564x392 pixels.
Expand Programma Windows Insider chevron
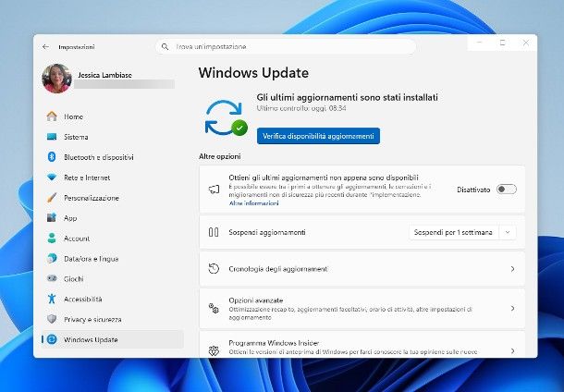tap(512, 350)
